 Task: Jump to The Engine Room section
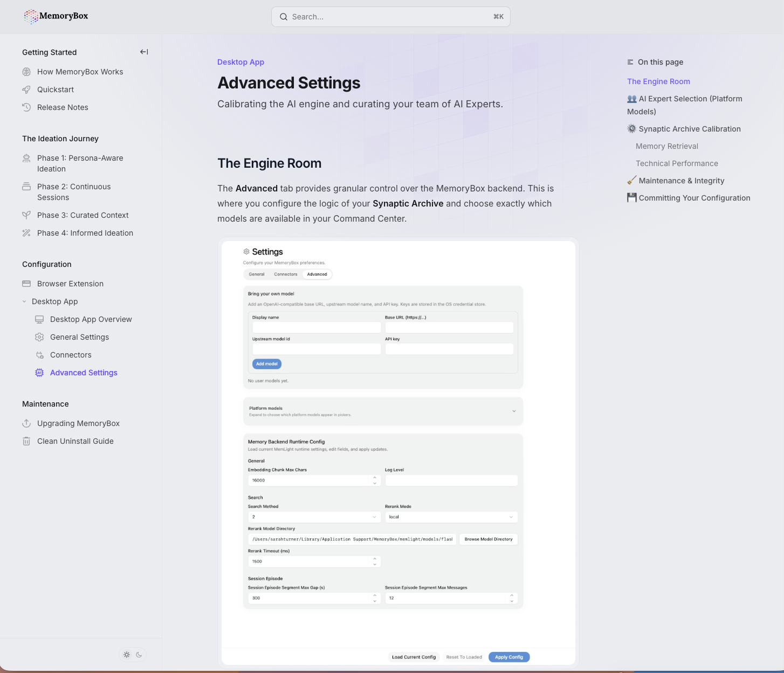[658, 81]
